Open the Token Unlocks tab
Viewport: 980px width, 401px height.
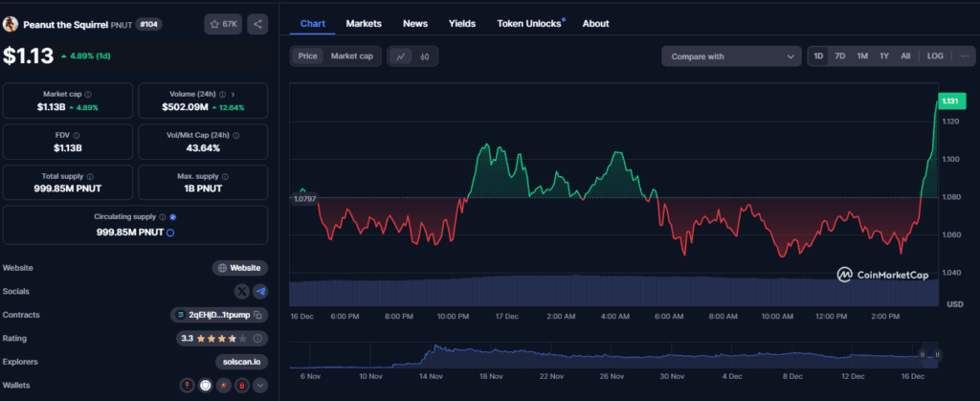point(528,24)
